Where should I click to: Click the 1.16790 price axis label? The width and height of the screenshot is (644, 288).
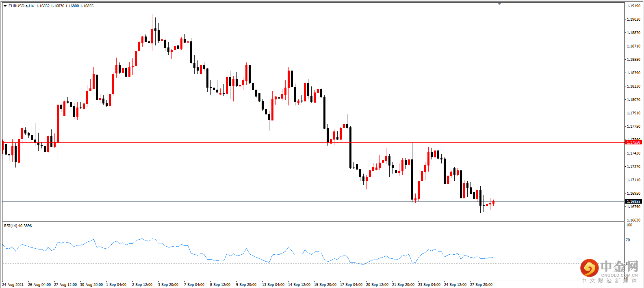point(633,207)
